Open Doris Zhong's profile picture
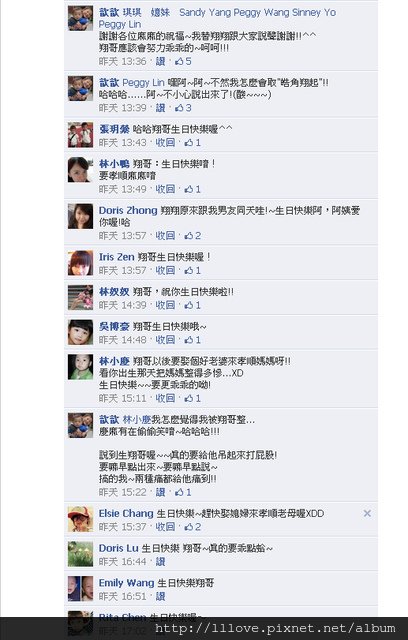The image size is (408, 640). tap(80, 216)
